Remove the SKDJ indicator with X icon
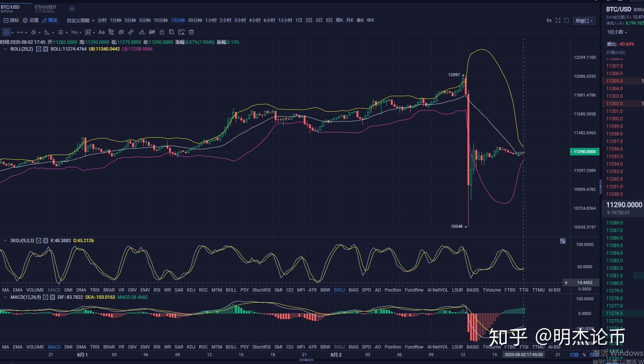The width and height of the screenshot is (644, 364). (x=46, y=241)
